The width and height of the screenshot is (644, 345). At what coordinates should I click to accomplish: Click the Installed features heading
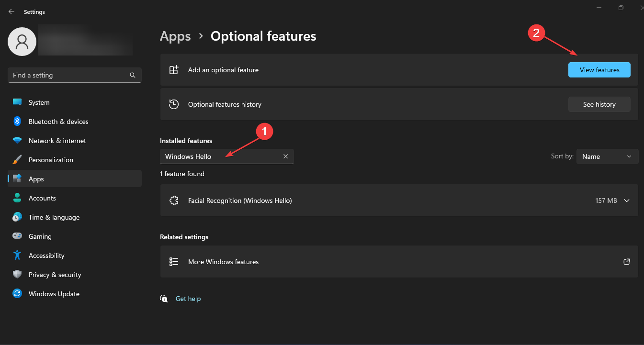point(186,141)
